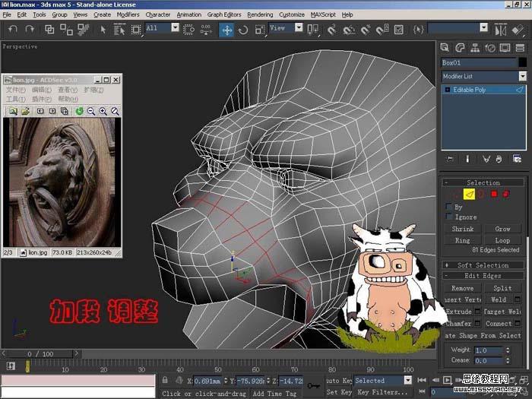Viewport: 532px width, 399px height.
Task: Click the Weight spinner arrows
Action: (x=508, y=350)
